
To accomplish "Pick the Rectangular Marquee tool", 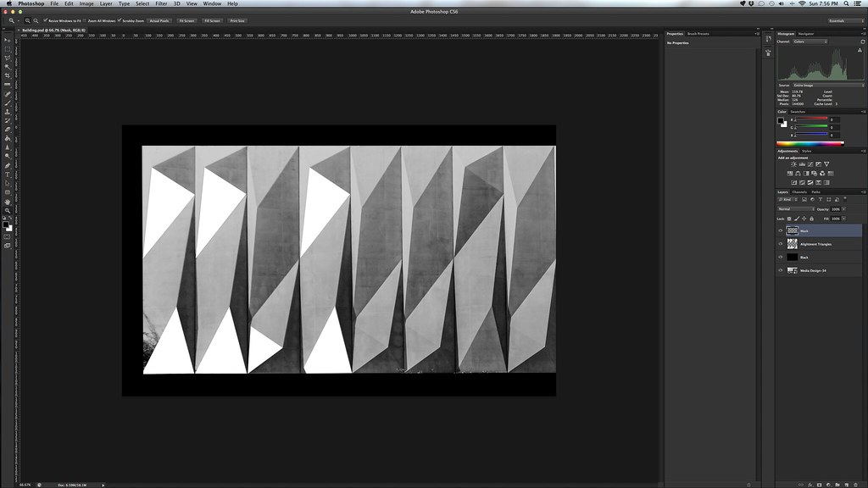I will [x=8, y=49].
